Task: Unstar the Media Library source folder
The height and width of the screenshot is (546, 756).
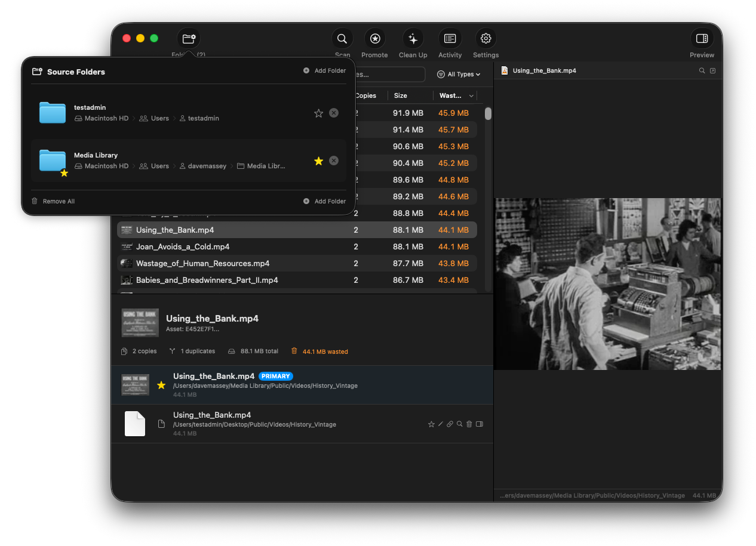Action: pyautogui.click(x=318, y=161)
